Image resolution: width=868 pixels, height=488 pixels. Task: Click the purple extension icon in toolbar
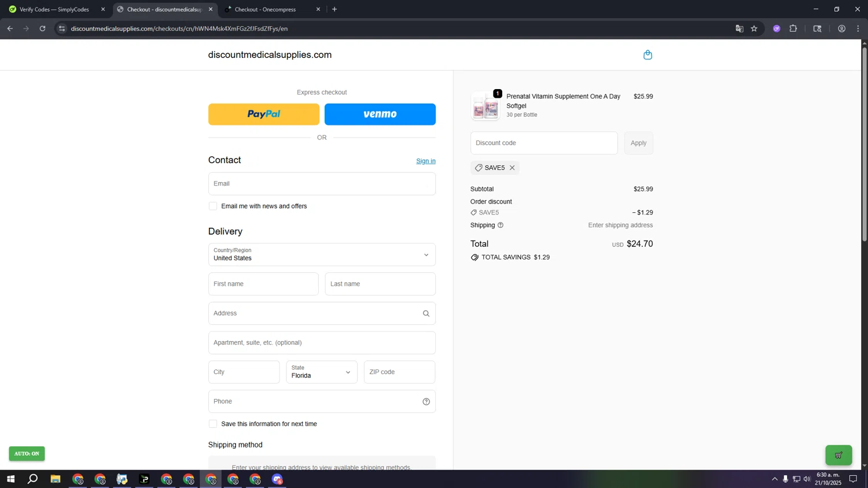[x=777, y=28]
